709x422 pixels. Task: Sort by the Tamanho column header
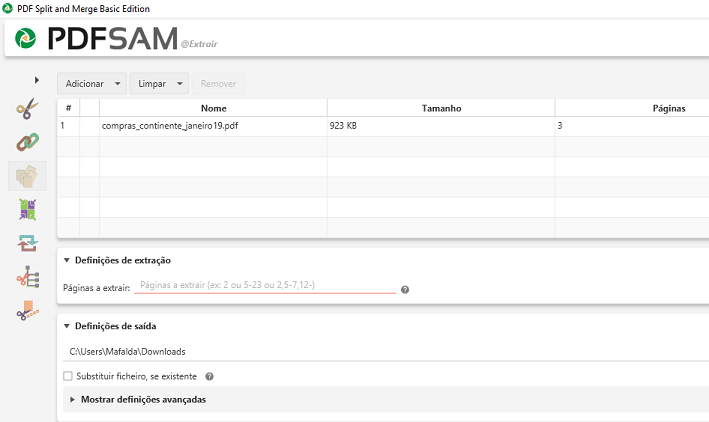[441, 108]
